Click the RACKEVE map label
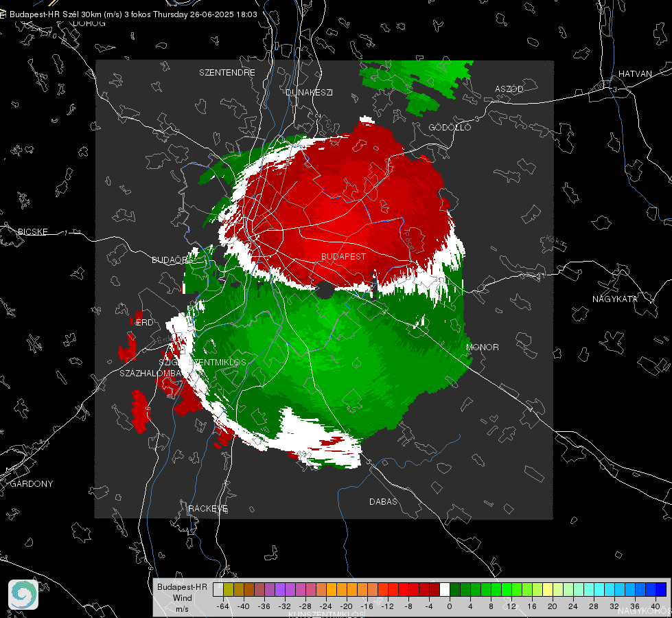 click(208, 508)
